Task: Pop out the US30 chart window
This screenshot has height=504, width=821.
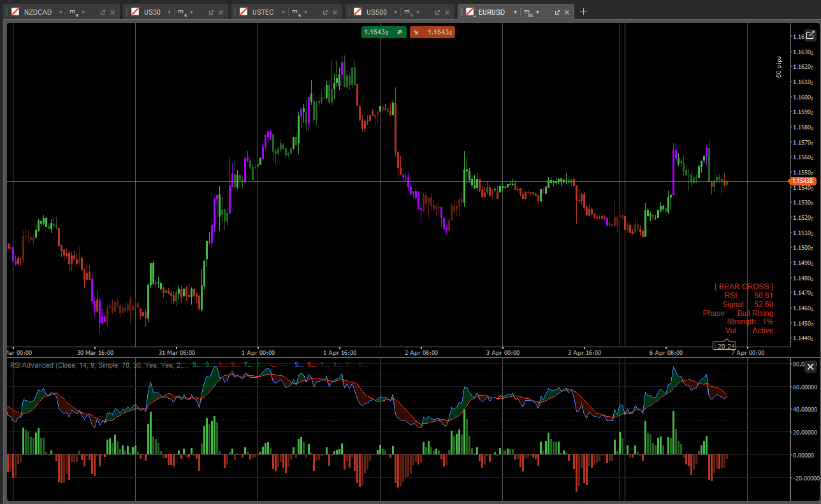Action: pyautogui.click(x=211, y=12)
